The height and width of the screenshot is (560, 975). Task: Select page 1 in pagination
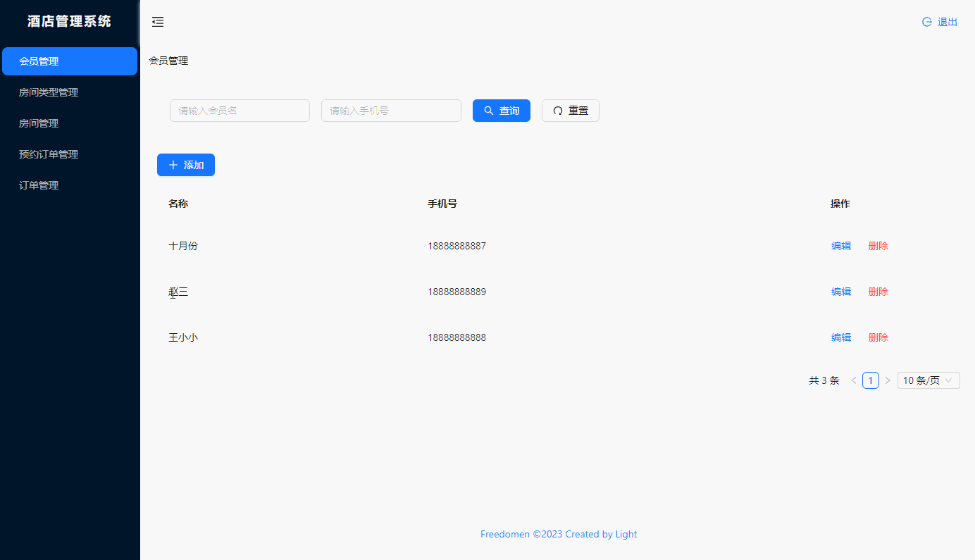[x=871, y=380]
